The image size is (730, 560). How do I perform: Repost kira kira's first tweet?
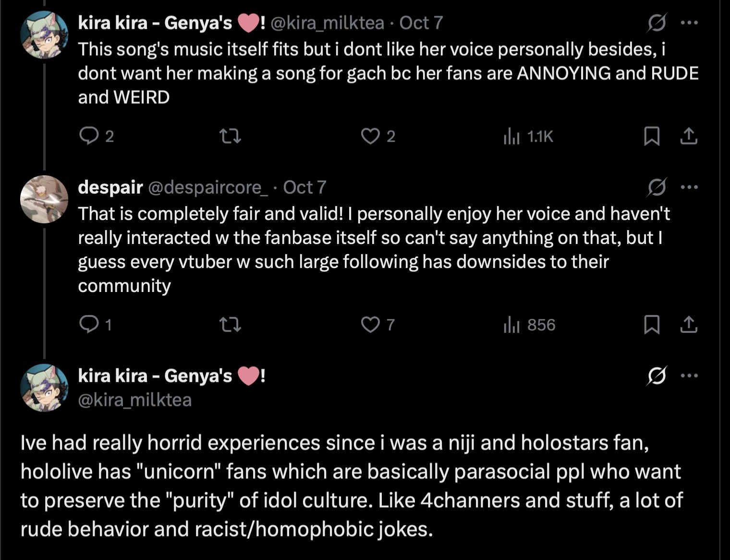click(230, 136)
